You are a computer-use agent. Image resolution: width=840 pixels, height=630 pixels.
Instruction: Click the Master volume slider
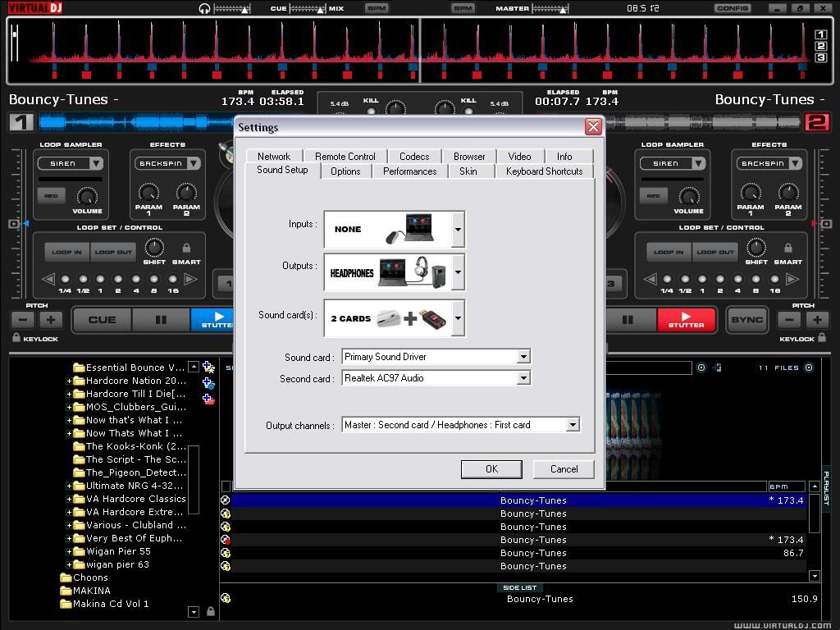550,8
